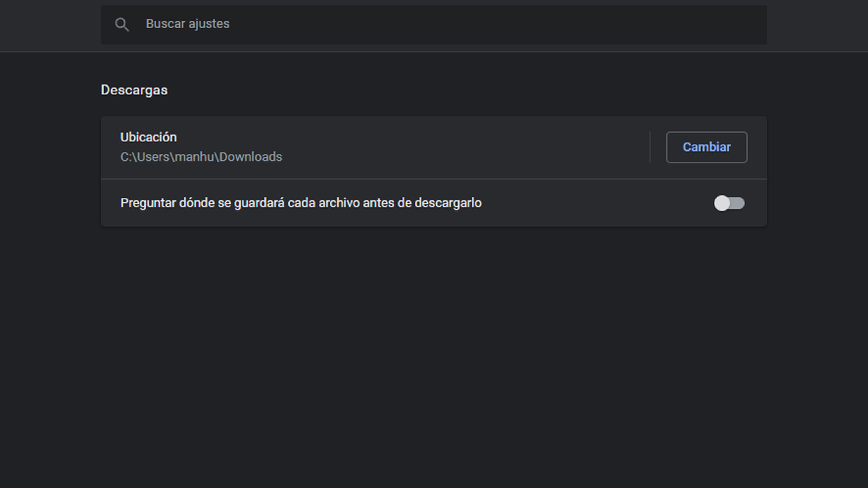Open download folder path C:\Users\manhu\Downloads
868x488 pixels.
coord(201,157)
